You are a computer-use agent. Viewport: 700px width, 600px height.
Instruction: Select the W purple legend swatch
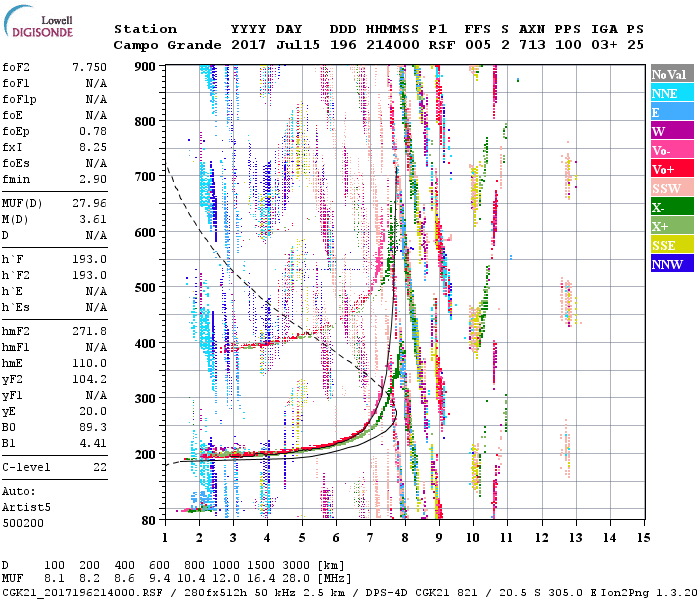tap(672, 131)
